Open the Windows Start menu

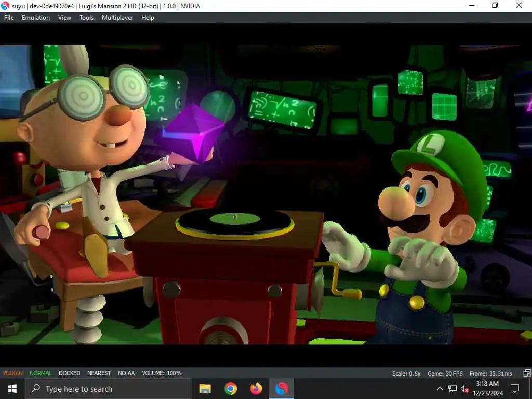[x=12, y=389]
